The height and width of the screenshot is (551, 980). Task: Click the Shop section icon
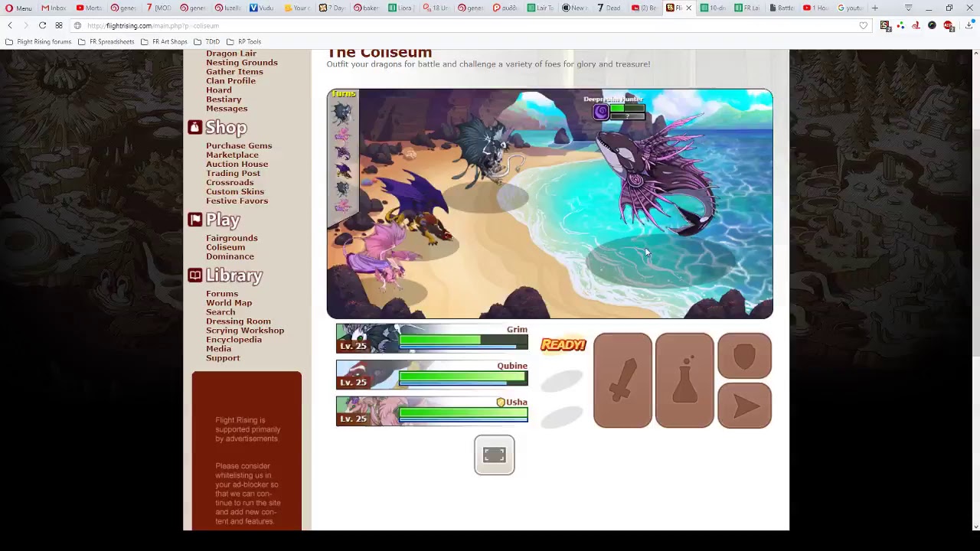(x=194, y=127)
